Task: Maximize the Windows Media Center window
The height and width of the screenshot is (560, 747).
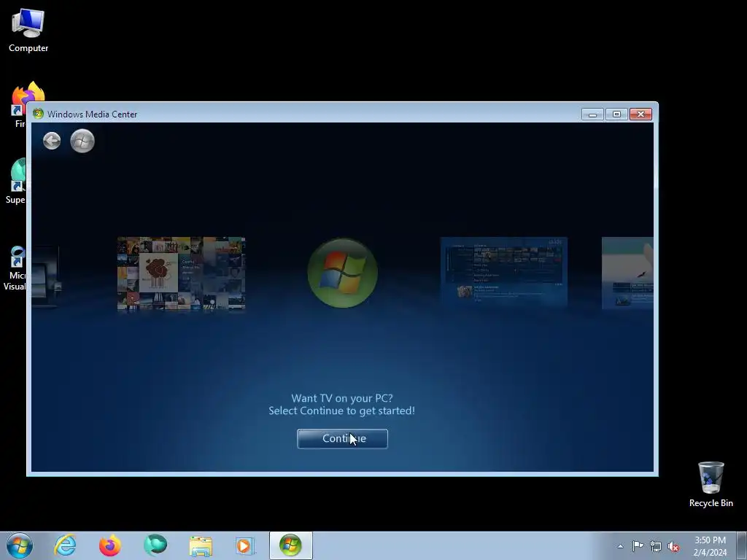Action: click(616, 114)
